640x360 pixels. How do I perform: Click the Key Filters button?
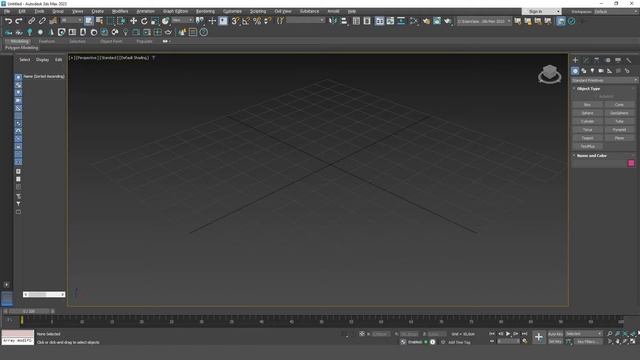point(588,342)
